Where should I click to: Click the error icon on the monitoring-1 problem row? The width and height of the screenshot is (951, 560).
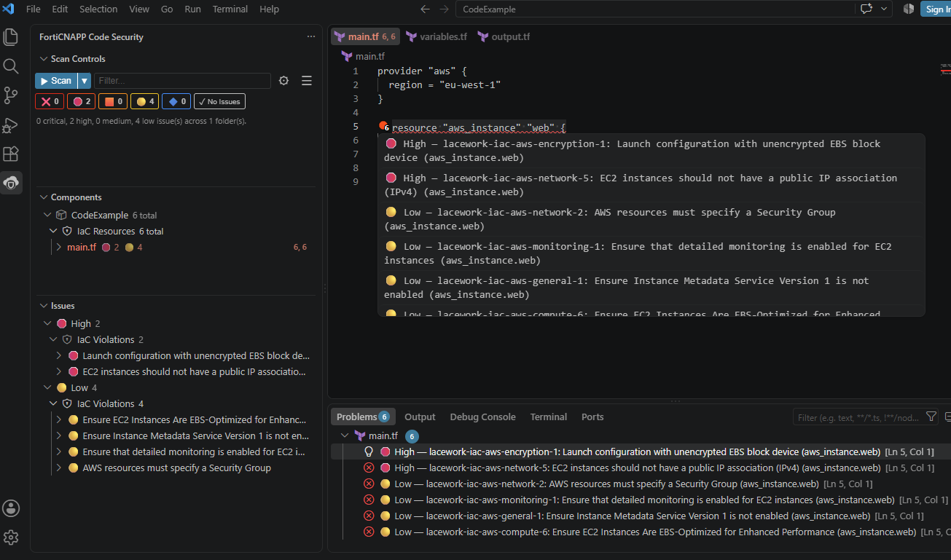[x=369, y=500]
